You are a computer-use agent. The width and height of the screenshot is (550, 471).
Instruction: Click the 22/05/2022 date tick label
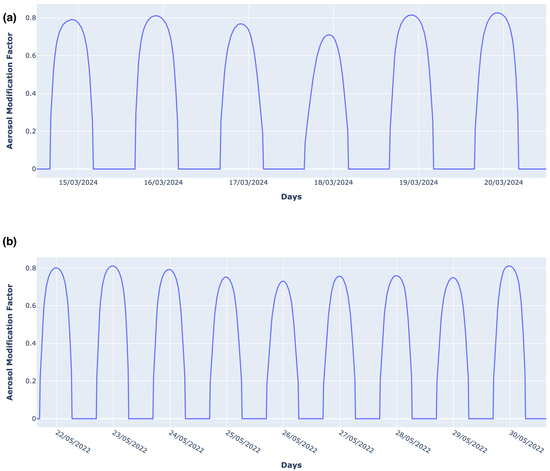tap(73, 442)
